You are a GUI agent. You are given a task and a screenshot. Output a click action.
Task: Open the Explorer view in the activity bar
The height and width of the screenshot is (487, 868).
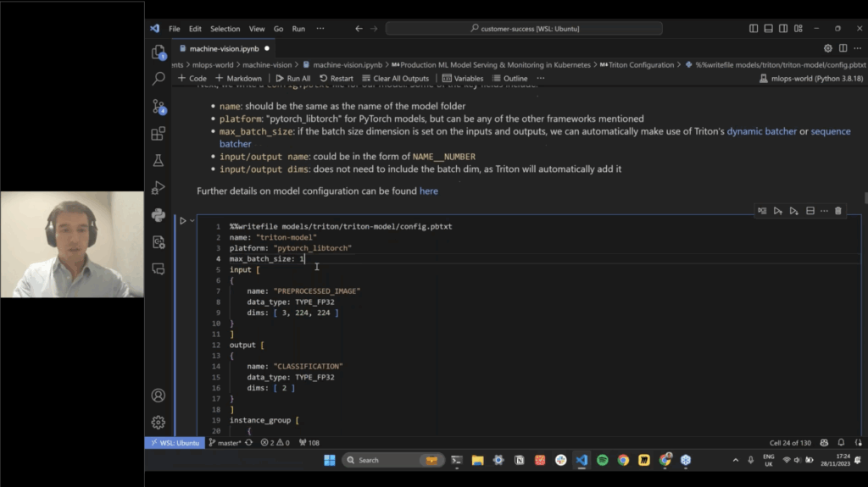click(x=159, y=53)
